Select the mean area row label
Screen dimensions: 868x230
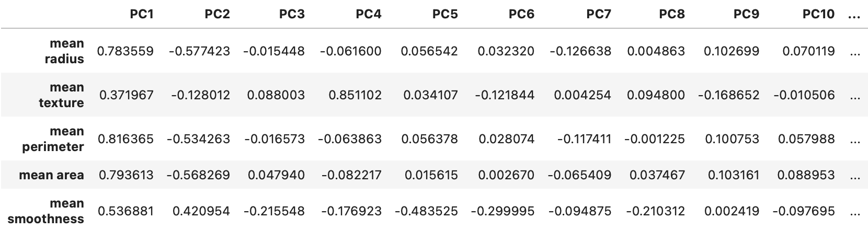pos(51,175)
